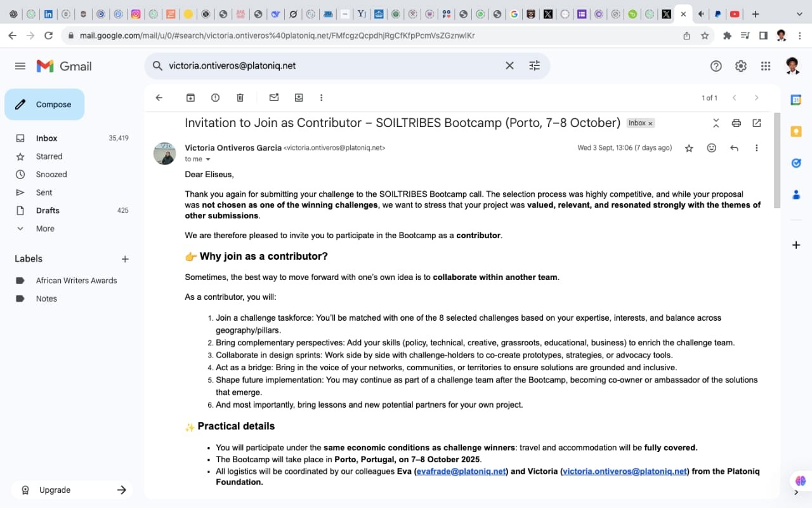The width and height of the screenshot is (812, 508).
Task: Reply to Victoria's message
Action: [734, 148]
